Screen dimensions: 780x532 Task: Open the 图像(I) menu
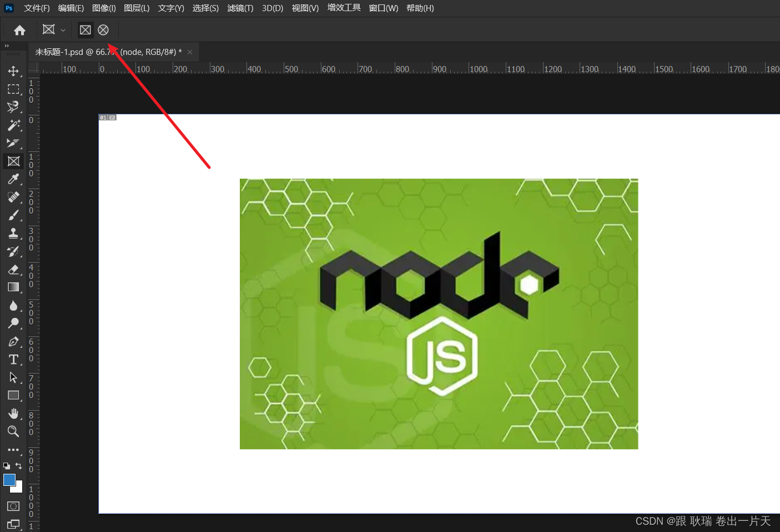coord(104,8)
